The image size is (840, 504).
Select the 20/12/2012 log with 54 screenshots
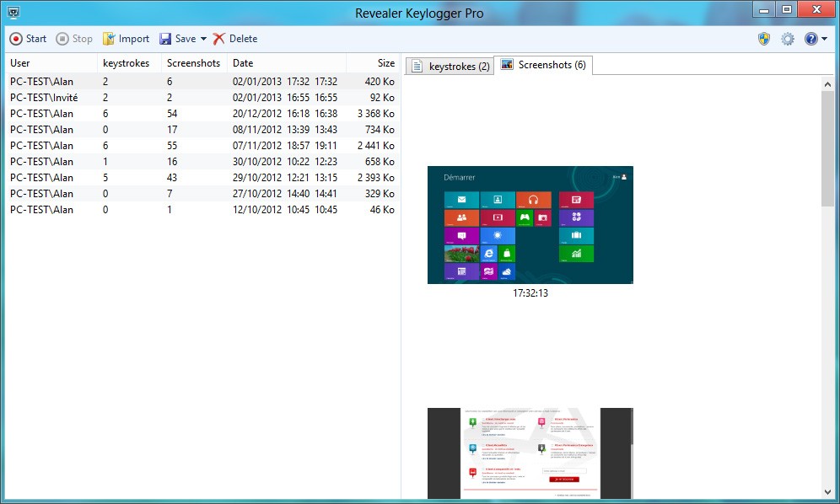(x=202, y=114)
